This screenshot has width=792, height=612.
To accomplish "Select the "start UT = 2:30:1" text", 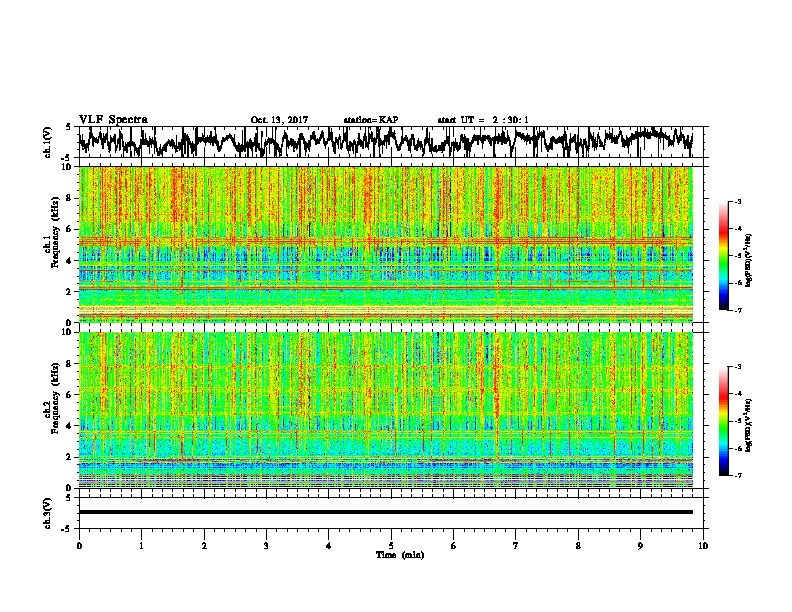I will pyautogui.click(x=483, y=120).
